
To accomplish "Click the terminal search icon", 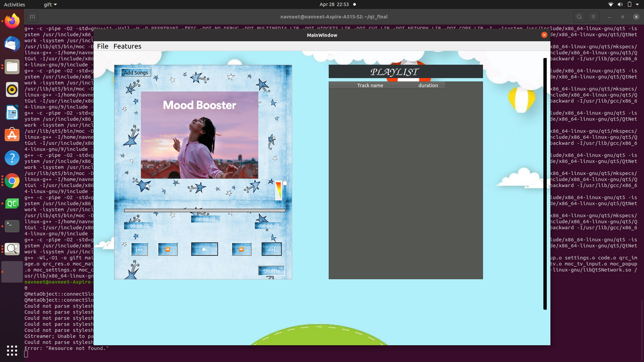I will (x=579, y=17).
